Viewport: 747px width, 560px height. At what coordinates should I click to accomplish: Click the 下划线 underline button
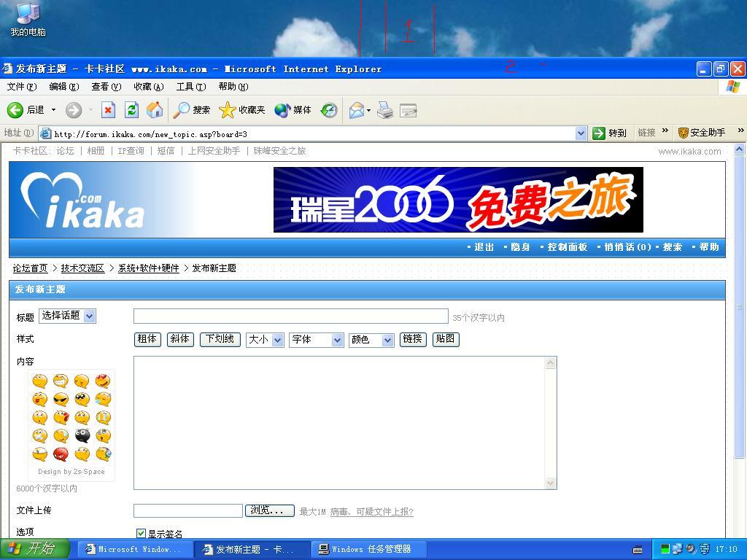point(220,339)
